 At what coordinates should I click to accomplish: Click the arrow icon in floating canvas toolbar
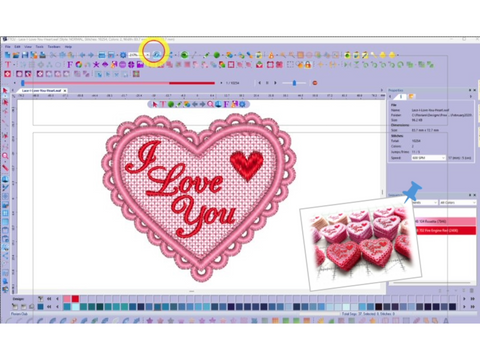[x=155, y=104]
